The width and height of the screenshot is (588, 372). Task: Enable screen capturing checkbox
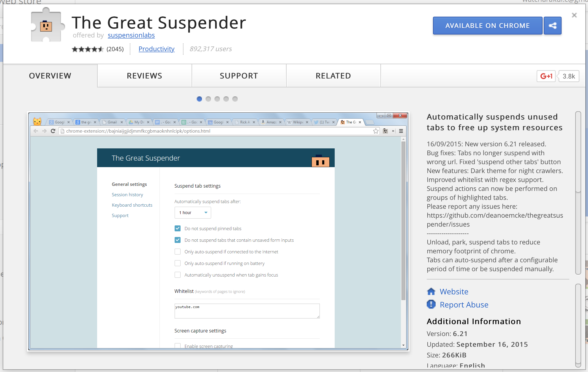coord(178,346)
